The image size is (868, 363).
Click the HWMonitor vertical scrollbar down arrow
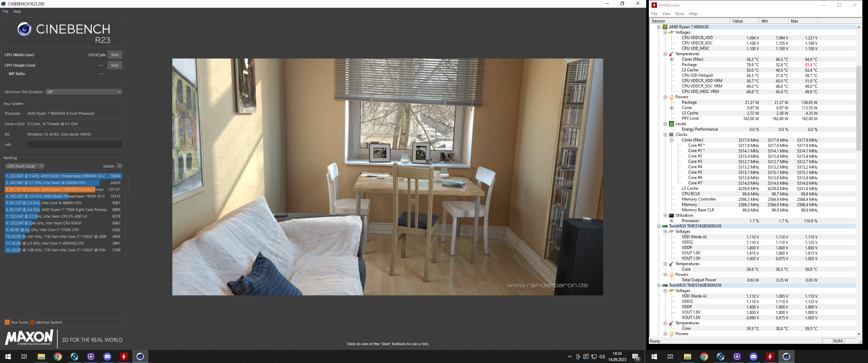[859, 334]
